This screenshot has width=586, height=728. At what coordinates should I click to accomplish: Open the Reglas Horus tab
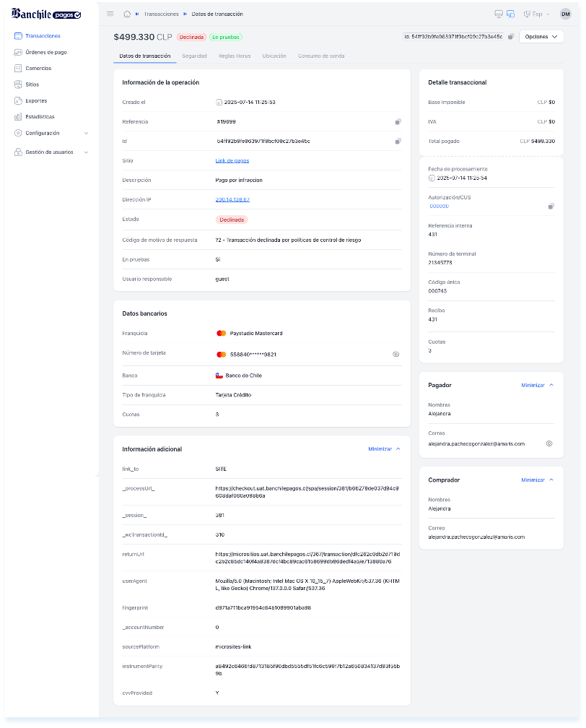(235, 56)
